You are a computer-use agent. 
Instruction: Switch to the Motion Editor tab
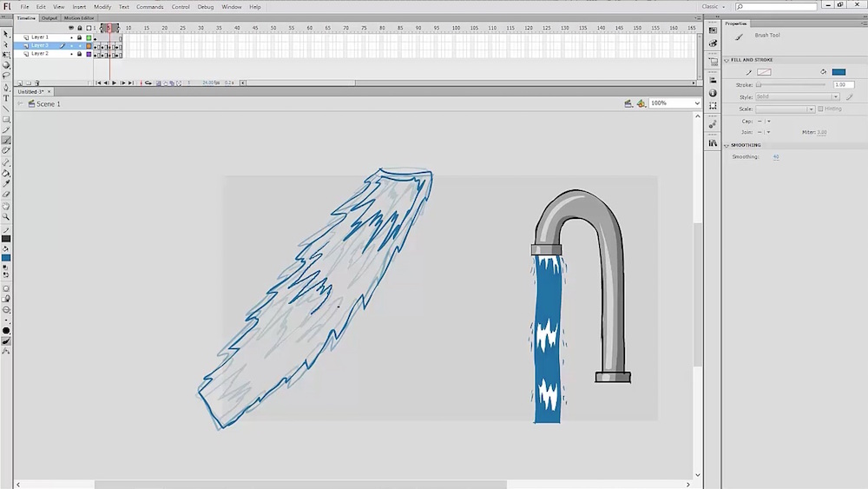(79, 17)
